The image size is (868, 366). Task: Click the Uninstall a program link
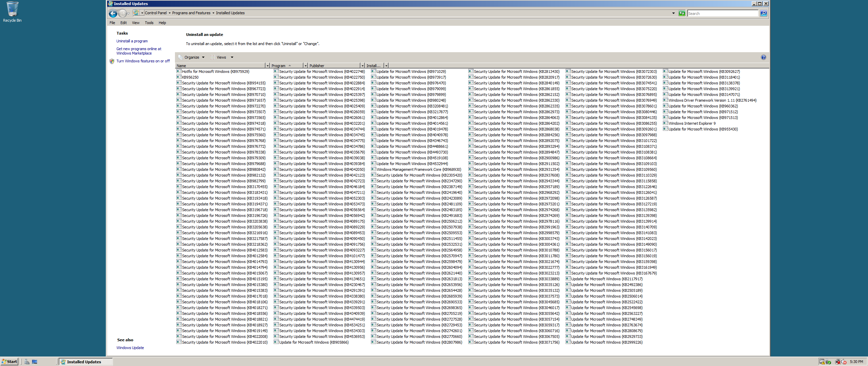pos(132,41)
